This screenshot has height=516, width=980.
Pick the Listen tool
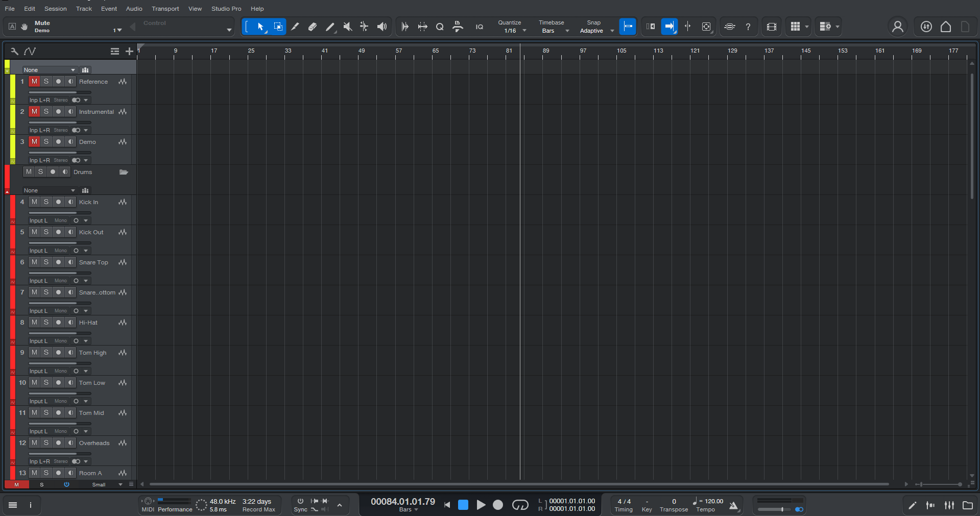[381, 27]
